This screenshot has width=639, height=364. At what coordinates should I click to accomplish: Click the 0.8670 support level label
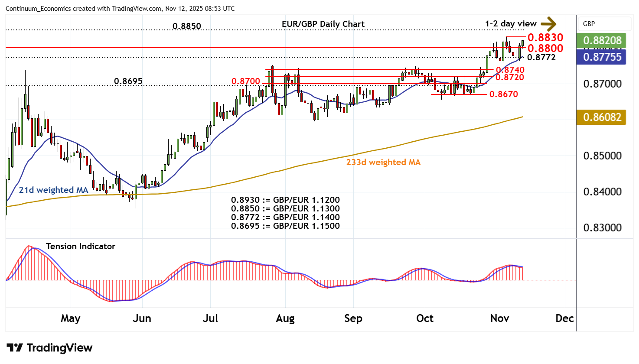503,94
